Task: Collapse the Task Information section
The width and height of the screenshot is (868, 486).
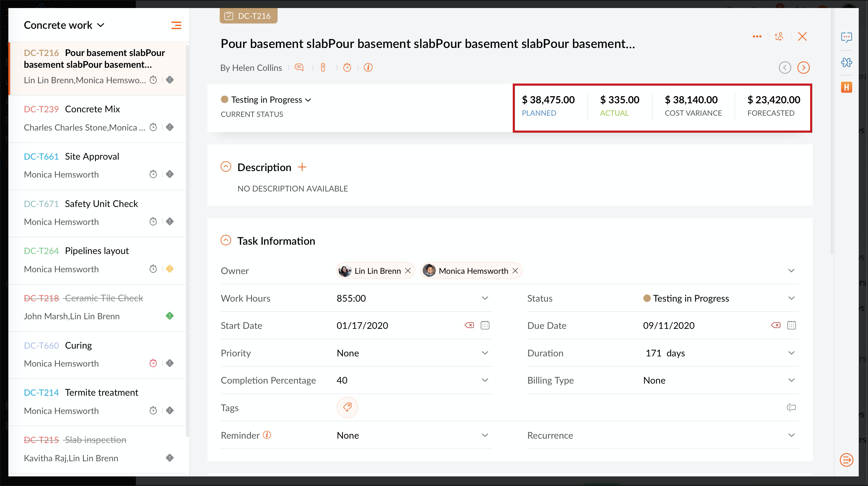Action: [226, 240]
